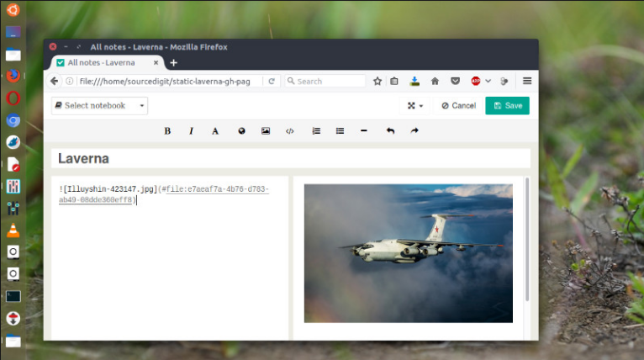Cancel editing the note
The image size is (644, 360).
point(459,106)
